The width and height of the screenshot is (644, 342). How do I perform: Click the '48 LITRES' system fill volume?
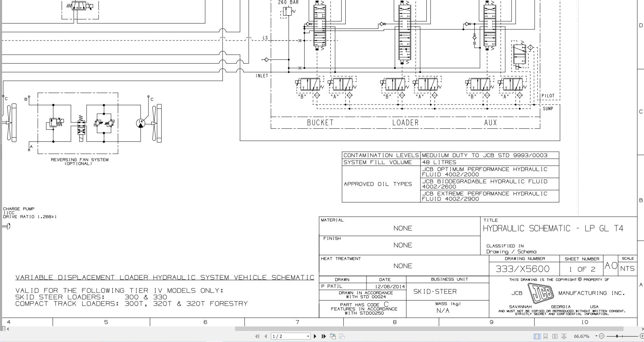439,162
